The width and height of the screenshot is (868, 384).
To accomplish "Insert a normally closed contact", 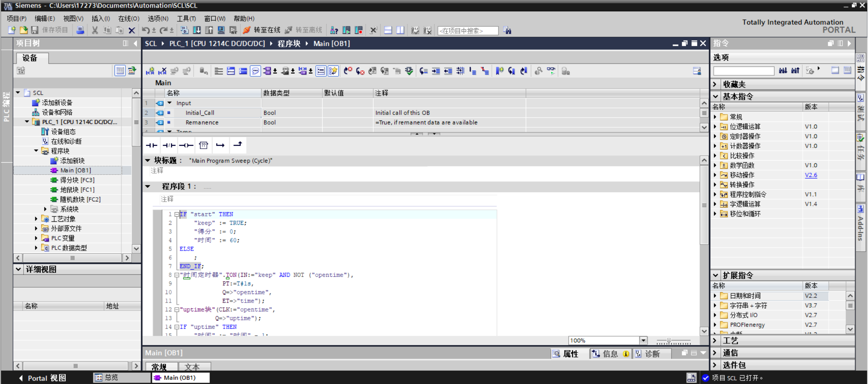I will (x=169, y=145).
